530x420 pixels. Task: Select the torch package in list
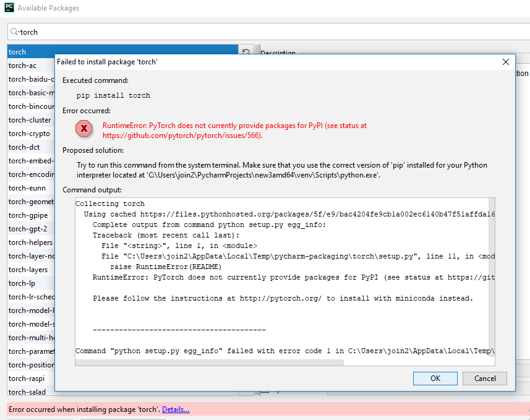click(122, 52)
